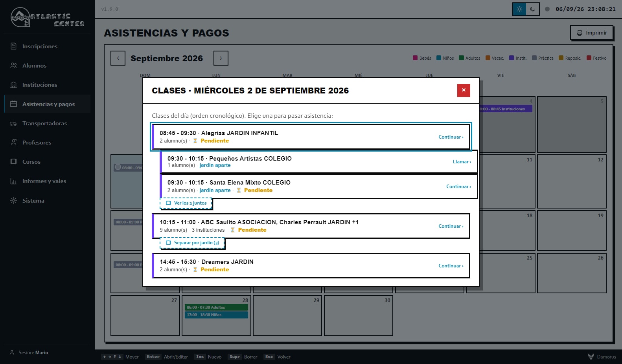Click the session user icon for Mario

[x=12, y=353]
